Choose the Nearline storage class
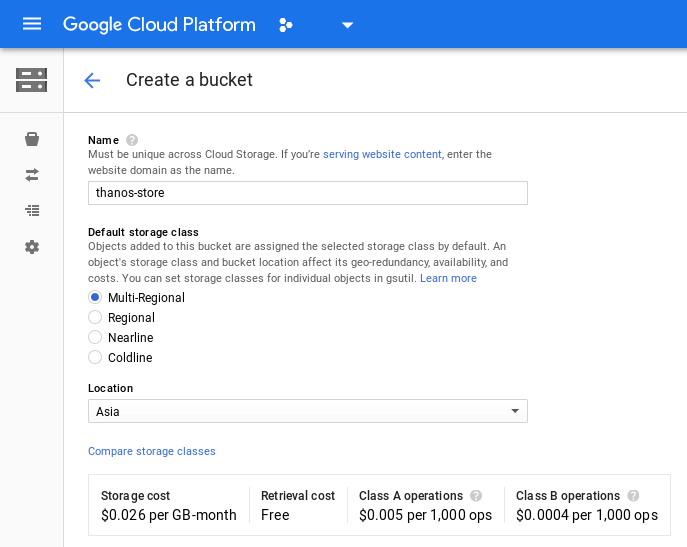687x547 pixels. pyautogui.click(x=95, y=337)
